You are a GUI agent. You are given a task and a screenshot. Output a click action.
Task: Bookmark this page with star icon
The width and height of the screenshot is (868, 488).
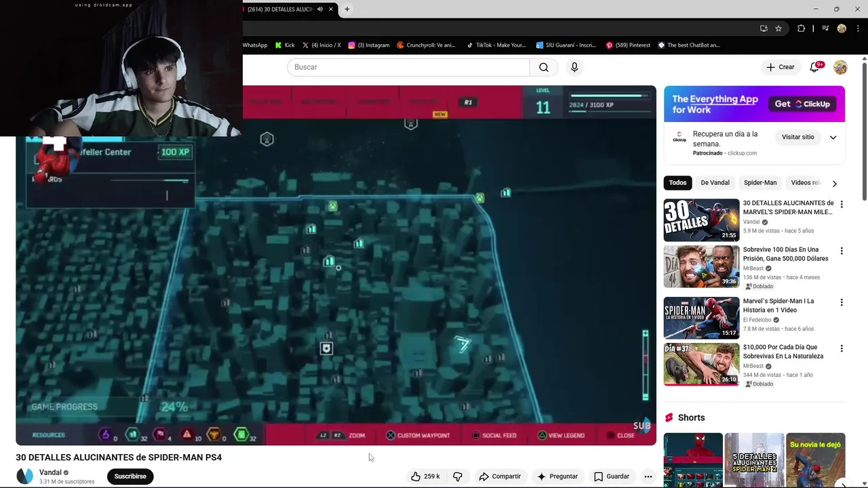(778, 28)
